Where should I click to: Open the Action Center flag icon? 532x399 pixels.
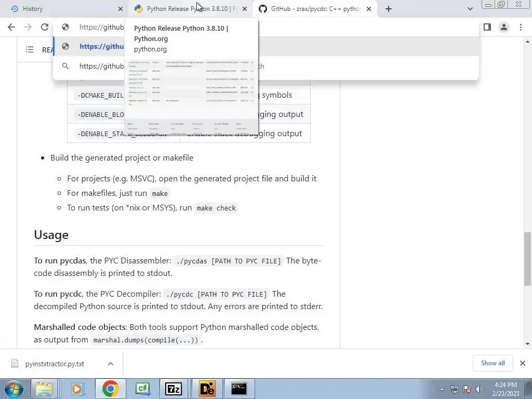(467, 389)
